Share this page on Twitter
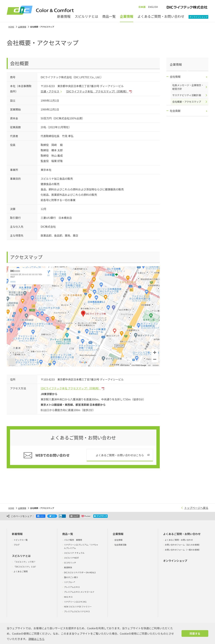 click(52, 516)
